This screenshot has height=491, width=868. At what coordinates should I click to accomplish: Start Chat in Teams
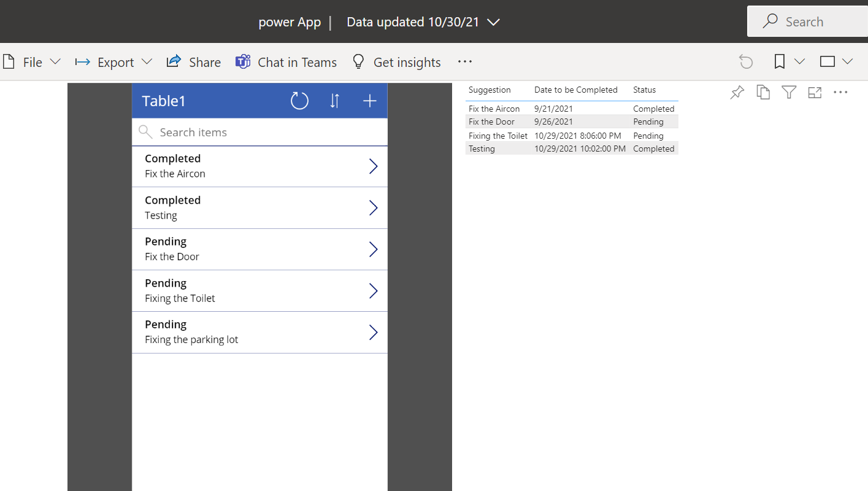point(286,62)
